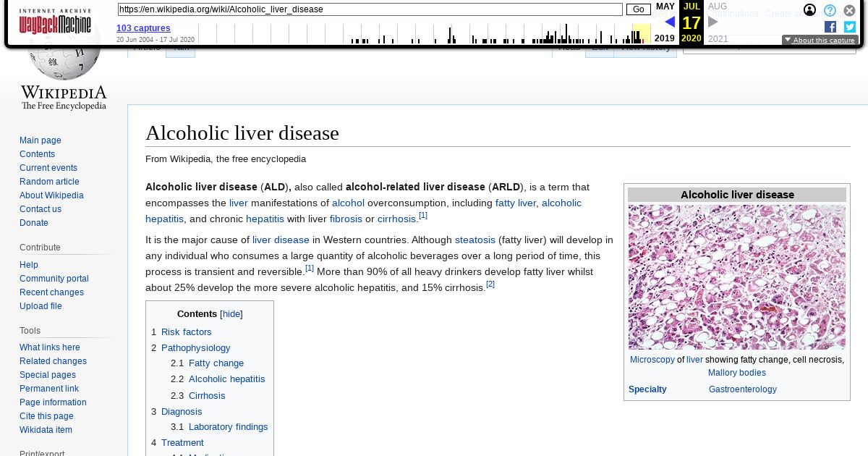Go to next capture with gray arrow
Image resolution: width=868 pixels, height=456 pixels.
click(x=713, y=22)
